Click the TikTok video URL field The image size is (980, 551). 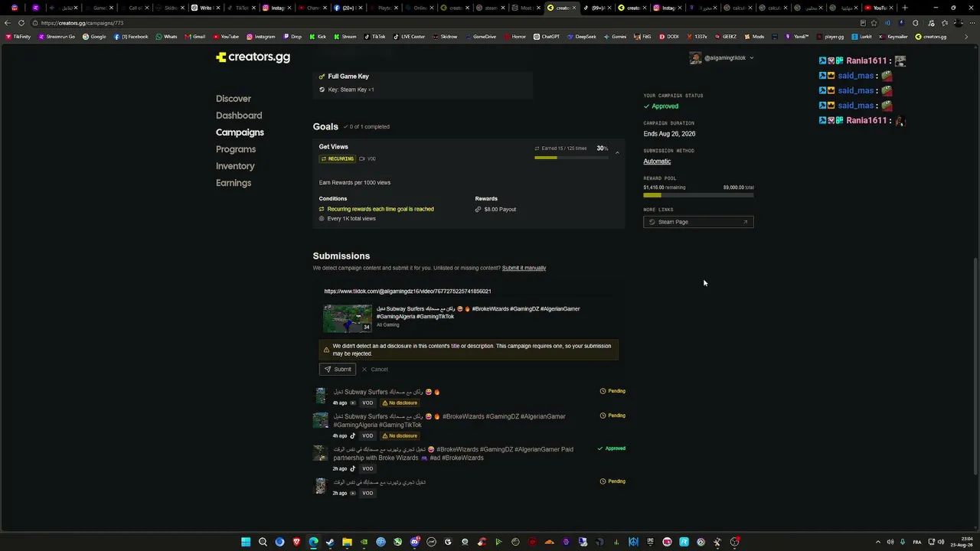click(x=469, y=292)
